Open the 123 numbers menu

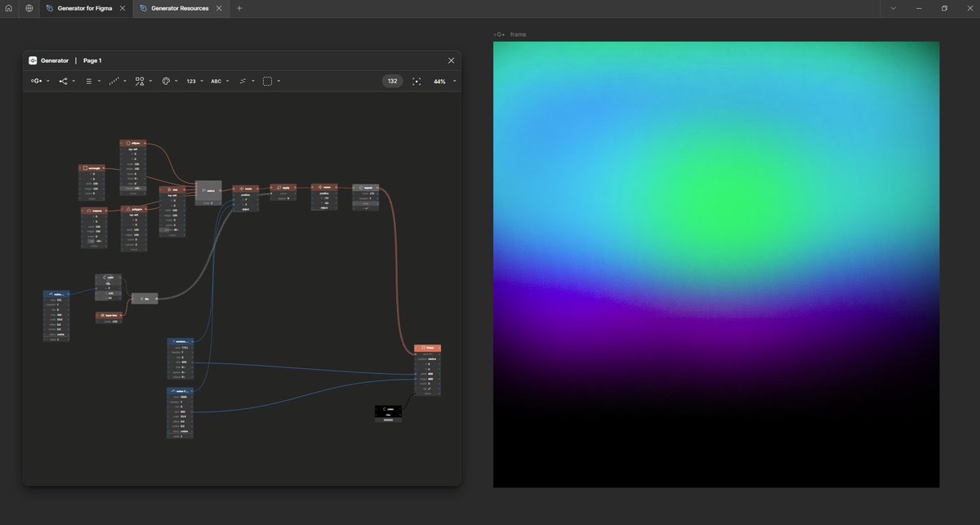[191, 82]
